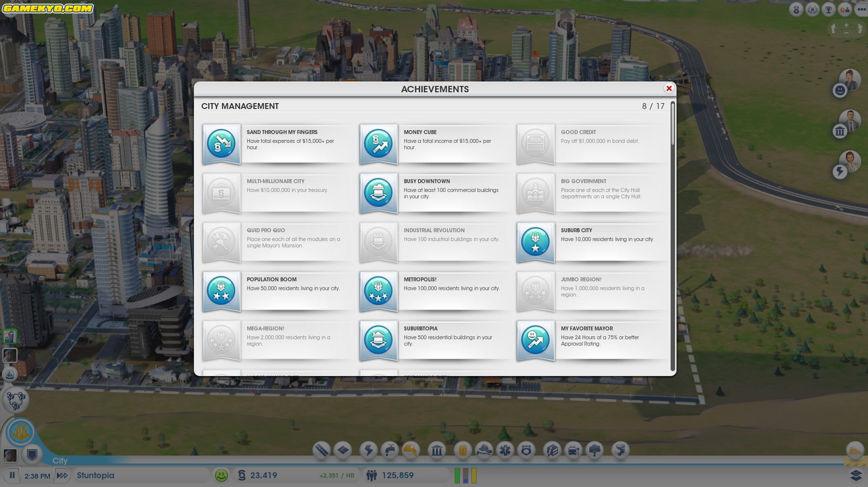Image resolution: width=868 pixels, height=487 pixels.
Task: Click the achievements list scrollbar
Action: pyautogui.click(x=673, y=124)
